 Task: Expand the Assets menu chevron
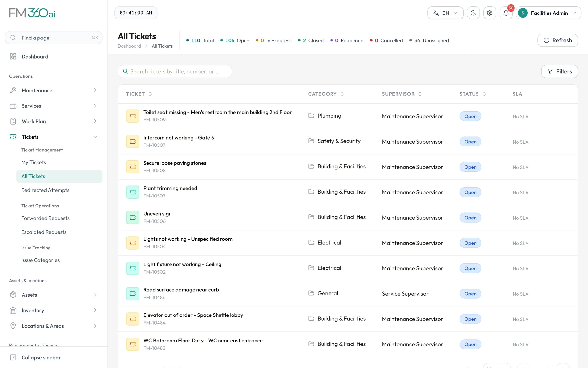pyautogui.click(x=95, y=295)
